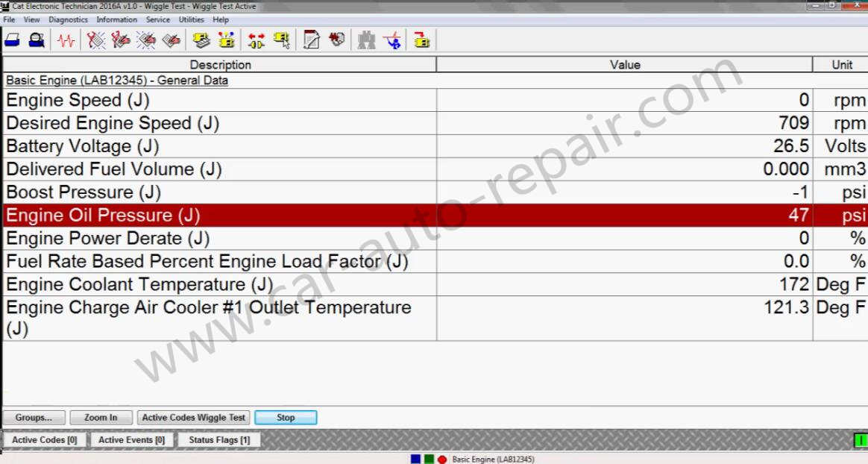The image size is (868, 464).
Task: Select the Desired Engine Speed (J) row
Action: (435, 123)
